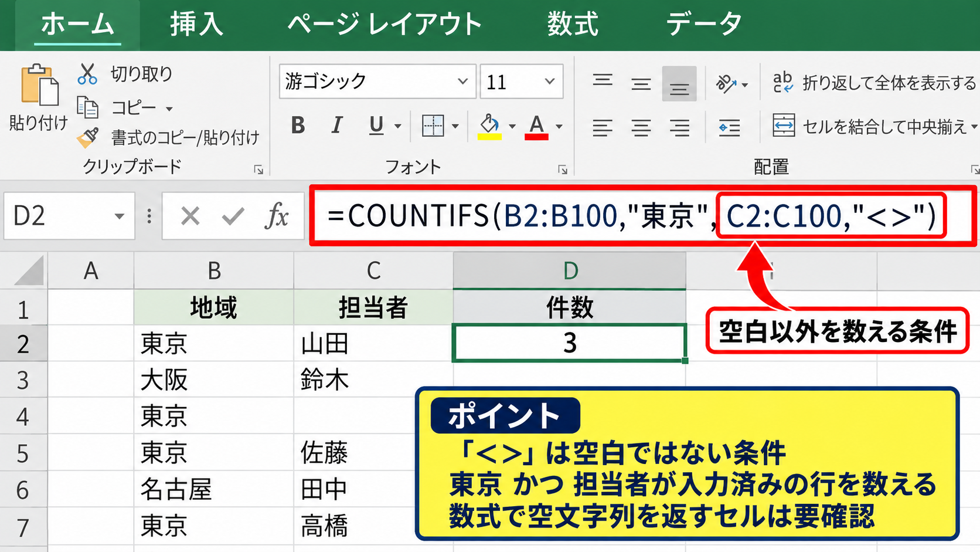Expand font color dropdown arrow

click(559, 126)
